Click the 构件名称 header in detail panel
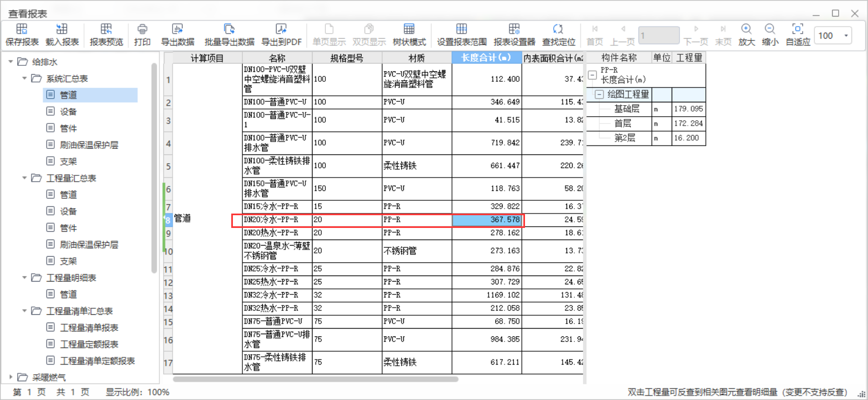This screenshot has height=400, width=868. coord(619,58)
